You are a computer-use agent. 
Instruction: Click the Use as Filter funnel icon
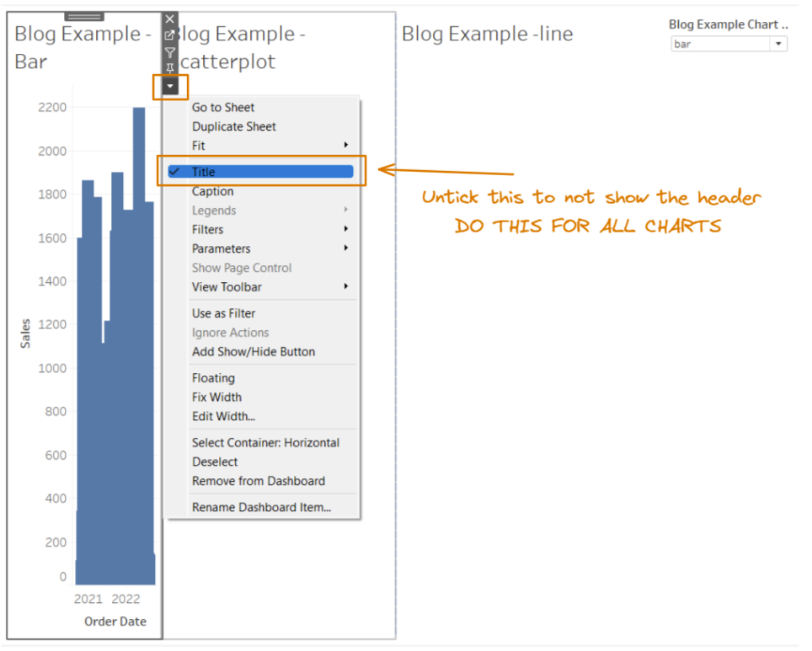pyautogui.click(x=170, y=52)
